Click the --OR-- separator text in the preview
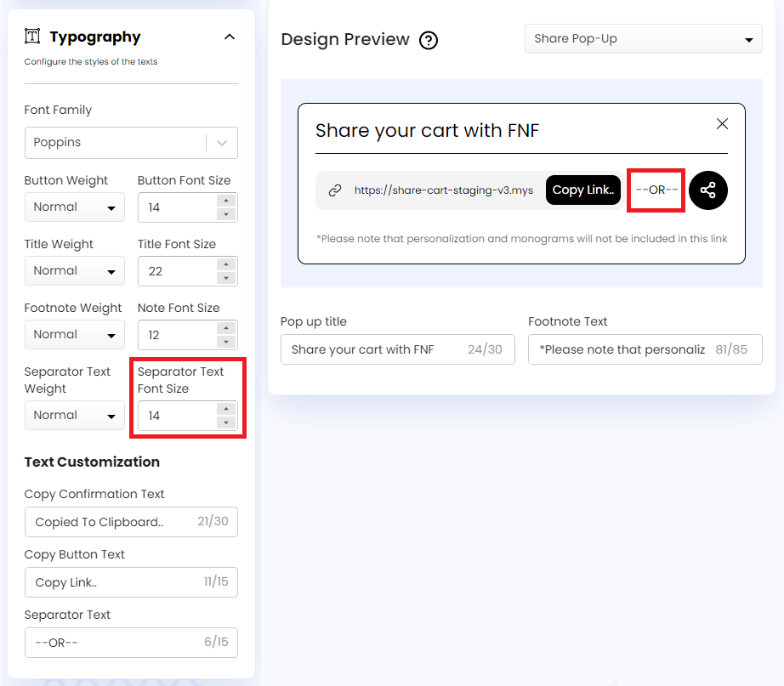Viewport: 784px width, 686px height. tap(656, 190)
